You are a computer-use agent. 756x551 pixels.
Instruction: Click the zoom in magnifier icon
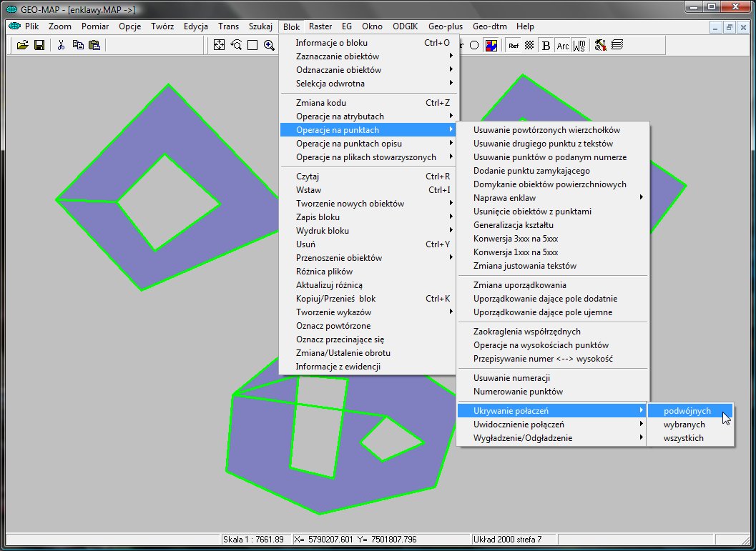pos(269,45)
